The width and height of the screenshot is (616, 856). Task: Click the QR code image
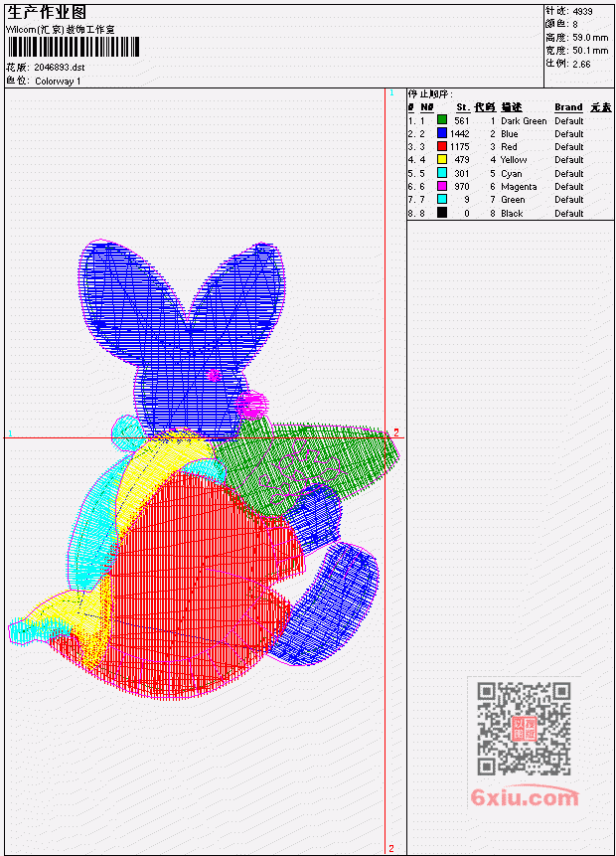tap(525, 728)
